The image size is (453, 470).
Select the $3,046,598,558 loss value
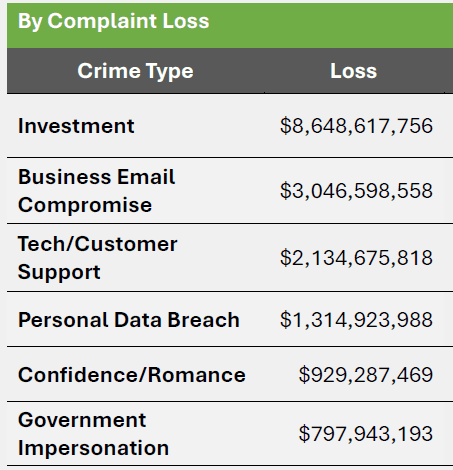[356, 191]
